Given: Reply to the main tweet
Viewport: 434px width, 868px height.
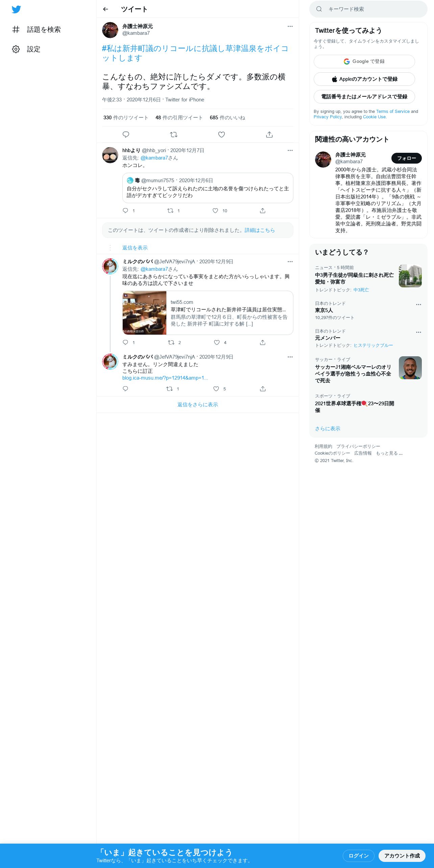Looking at the screenshot, I should [x=126, y=135].
